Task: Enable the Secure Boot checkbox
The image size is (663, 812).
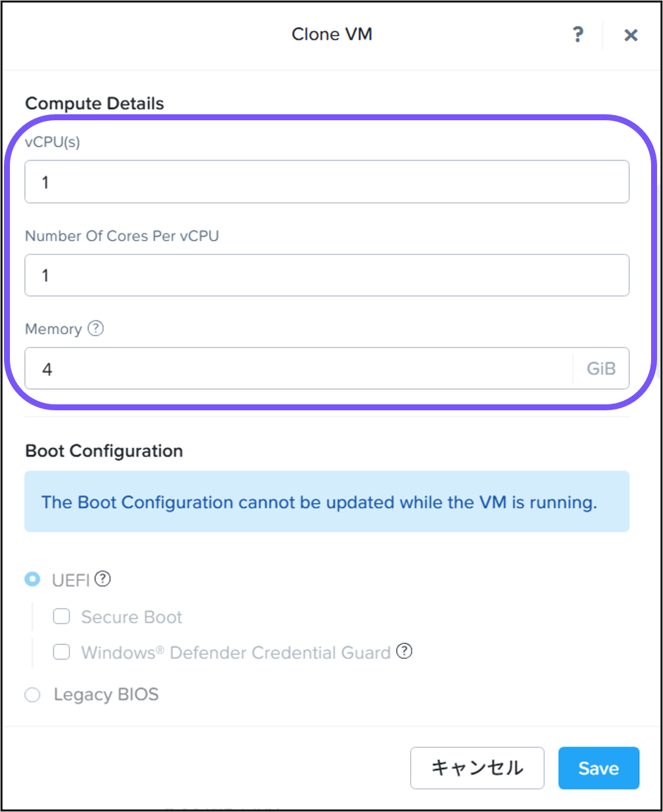Action: 61,616
